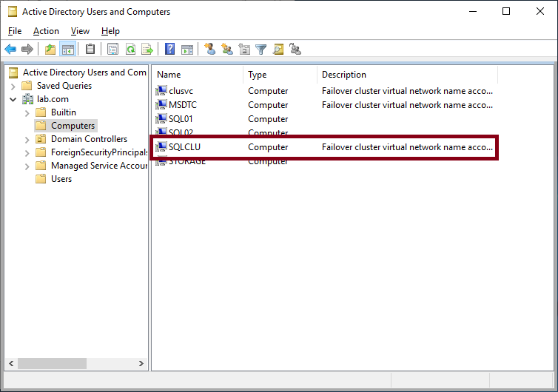The width and height of the screenshot is (558, 392).
Task: Select the Managed Service Accounts tree item
Action: (99, 166)
